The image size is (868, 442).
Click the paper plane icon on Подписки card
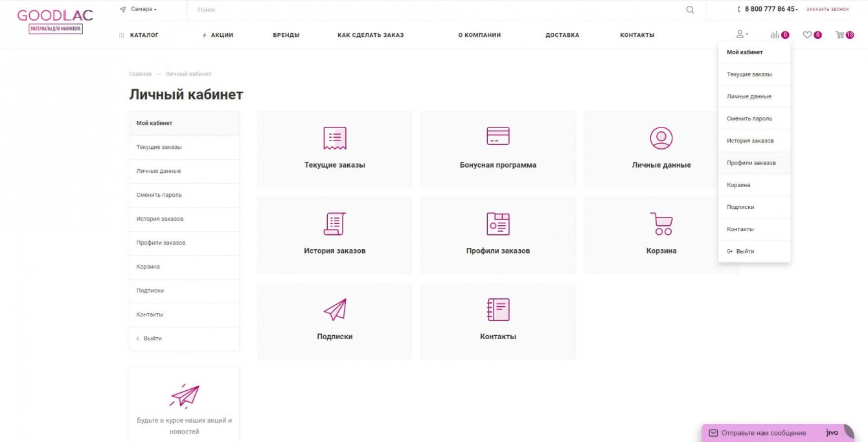tap(335, 309)
